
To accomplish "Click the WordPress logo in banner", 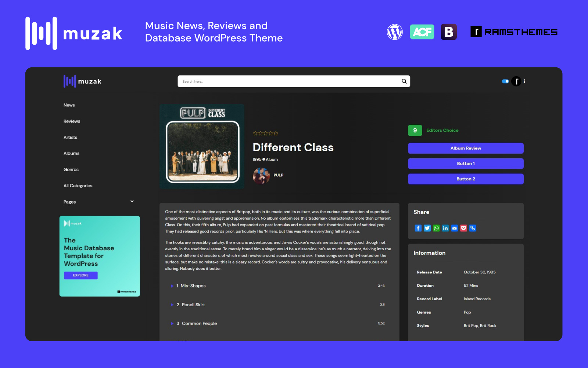I will pos(395,32).
